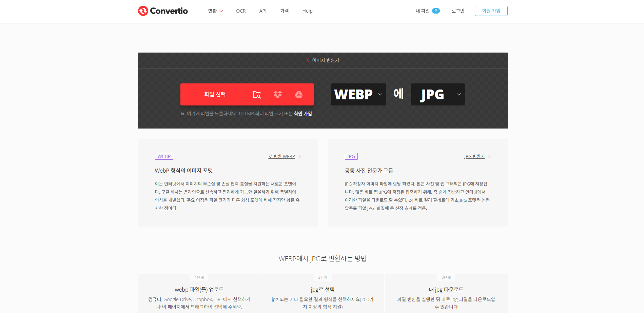Image resolution: width=644 pixels, height=313 pixels.
Task: Click the 로그인 link
Action: click(457, 11)
